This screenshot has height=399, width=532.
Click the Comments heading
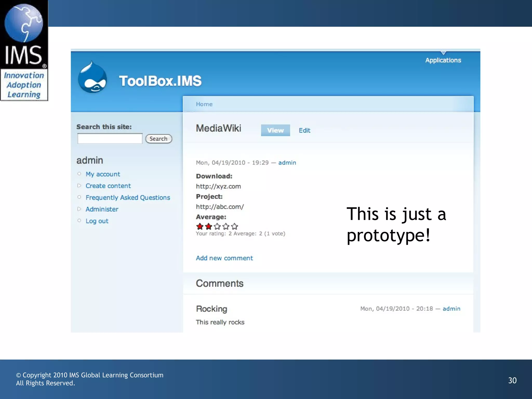tap(220, 283)
